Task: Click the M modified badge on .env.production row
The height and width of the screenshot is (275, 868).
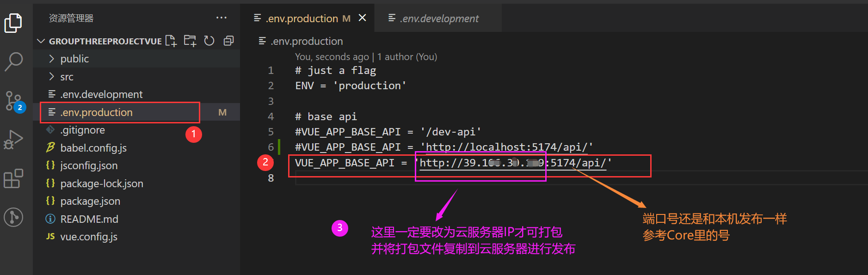Action: (222, 112)
